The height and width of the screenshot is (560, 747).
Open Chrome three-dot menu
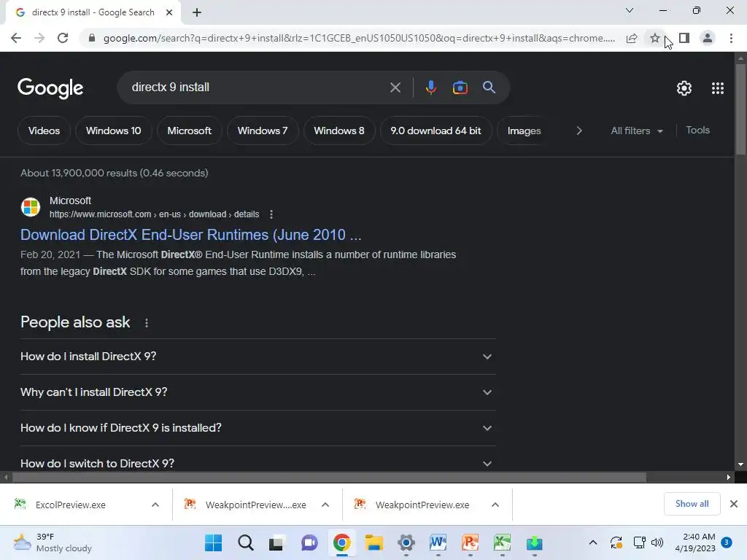click(731, 38)
